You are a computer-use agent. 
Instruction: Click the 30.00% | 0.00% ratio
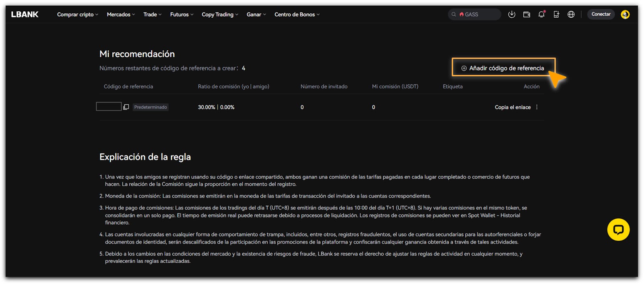tap(216, 107)
